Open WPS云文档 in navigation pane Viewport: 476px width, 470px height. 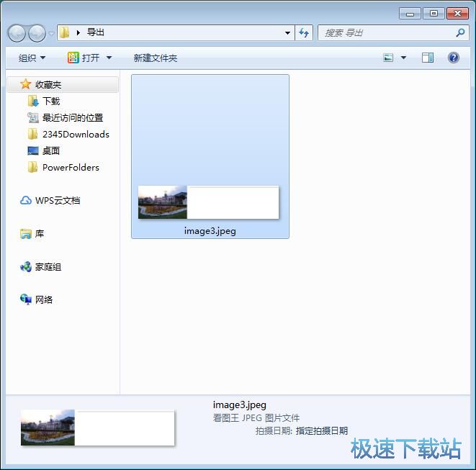coord(58,200)
